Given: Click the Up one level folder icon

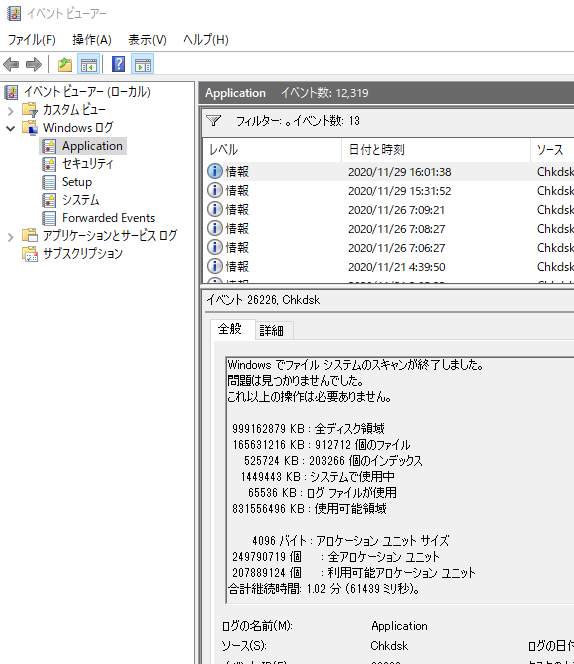Looking at the screenshot, I should (x=65, y=65).
